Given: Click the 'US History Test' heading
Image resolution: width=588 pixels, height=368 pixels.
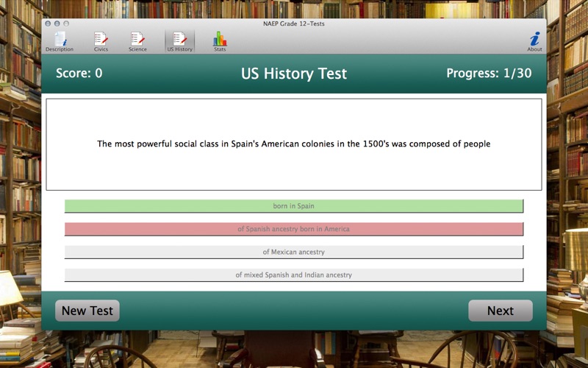Looking at the screenshot, I should point(294,74).
